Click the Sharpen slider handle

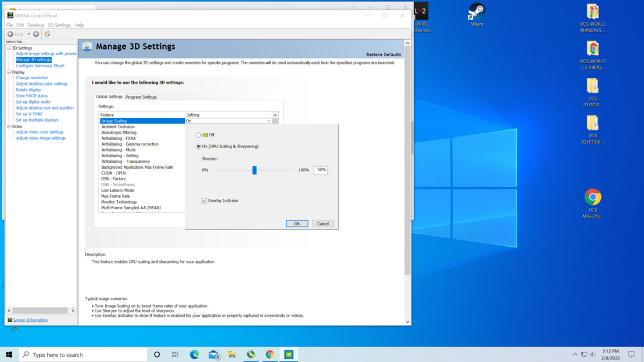[x=254, y=170]
